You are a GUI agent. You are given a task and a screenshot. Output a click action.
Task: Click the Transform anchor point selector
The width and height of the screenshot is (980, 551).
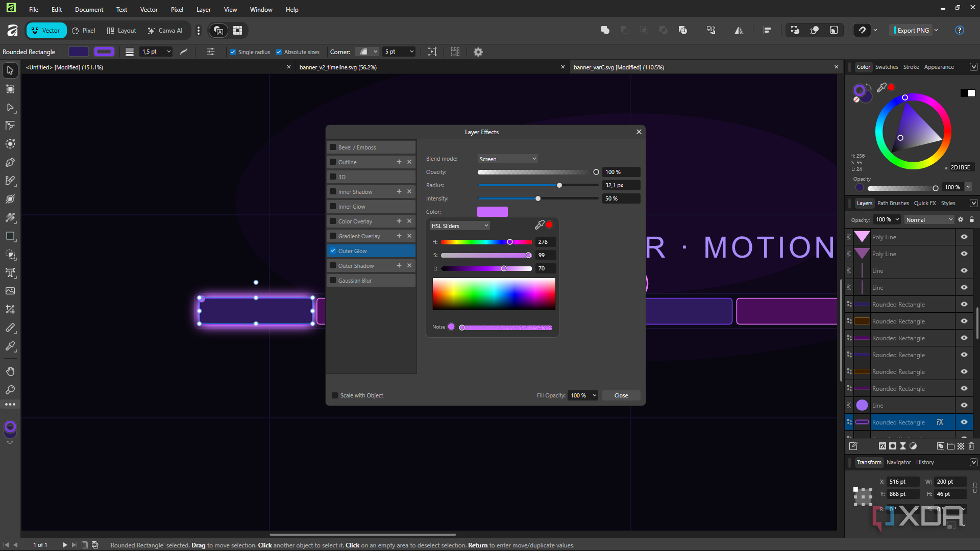coord(863,496)
